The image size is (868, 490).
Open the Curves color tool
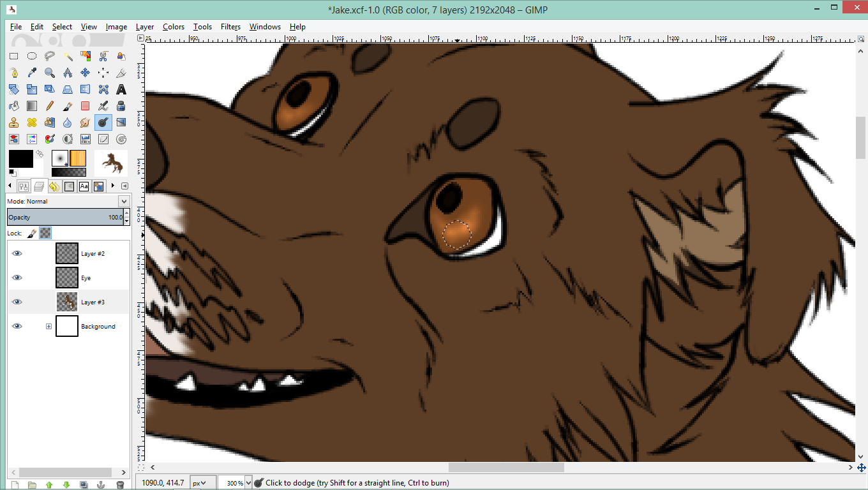coord(103,139)
